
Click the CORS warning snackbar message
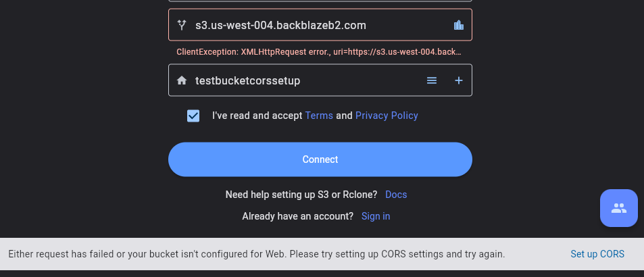click(x=256, y=254)
